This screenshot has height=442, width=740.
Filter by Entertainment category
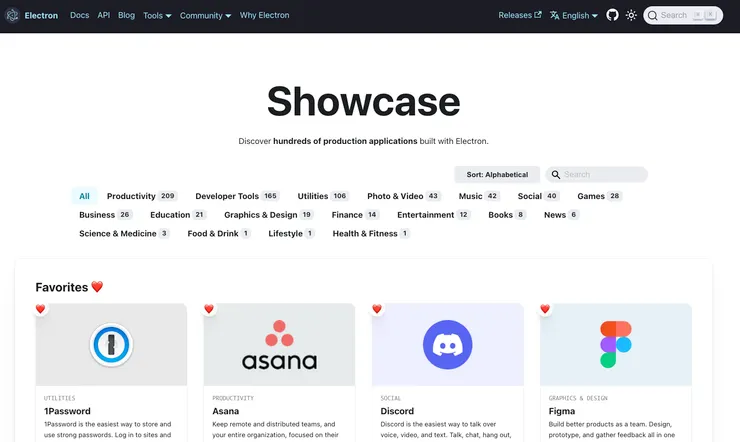[433, 215]
